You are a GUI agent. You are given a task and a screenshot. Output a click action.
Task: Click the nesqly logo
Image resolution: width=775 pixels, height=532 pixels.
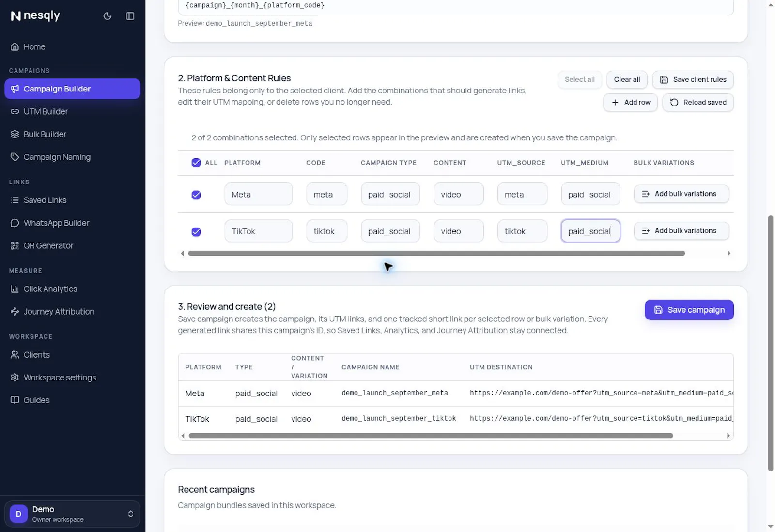[35, 15]
